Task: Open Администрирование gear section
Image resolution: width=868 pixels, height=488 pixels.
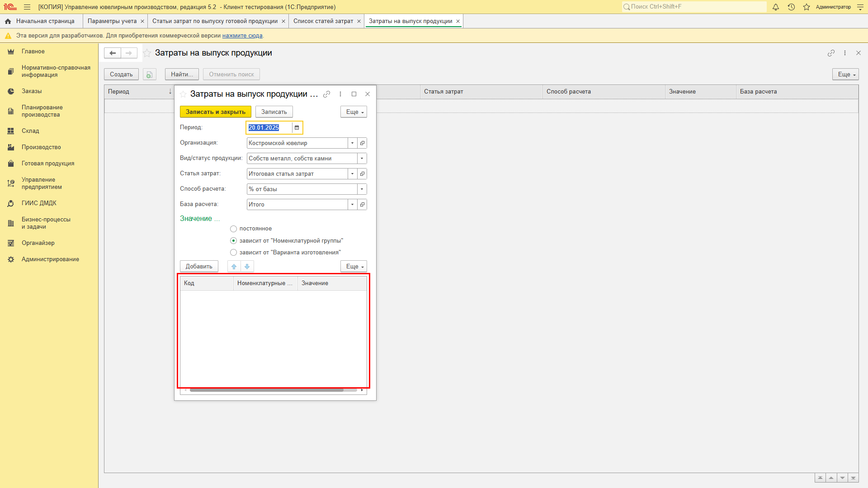Action: click(x=11, y=259)
